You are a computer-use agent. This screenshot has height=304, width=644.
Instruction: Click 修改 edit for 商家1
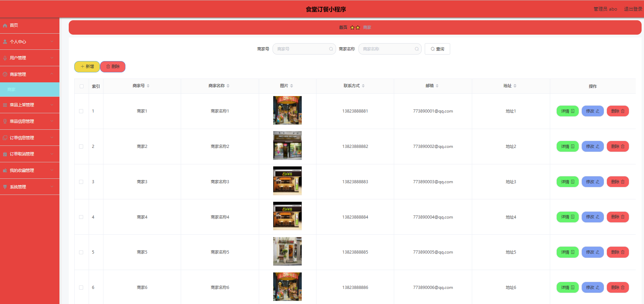[x=592, y=111]
